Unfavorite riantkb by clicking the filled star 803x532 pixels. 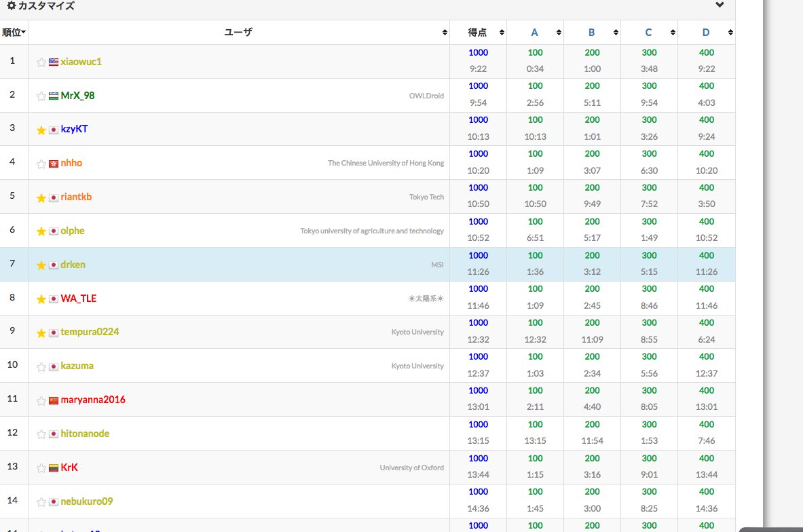[41, 197]
